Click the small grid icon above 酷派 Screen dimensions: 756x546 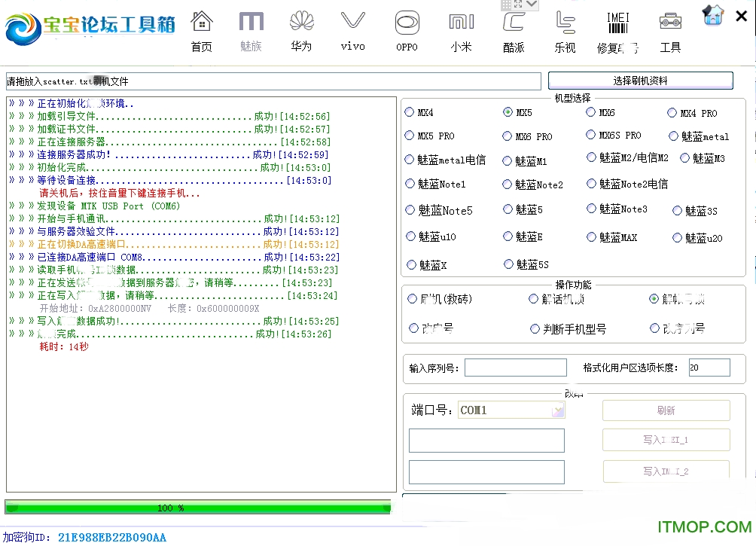pyautogui.click(x=506, y=5)
